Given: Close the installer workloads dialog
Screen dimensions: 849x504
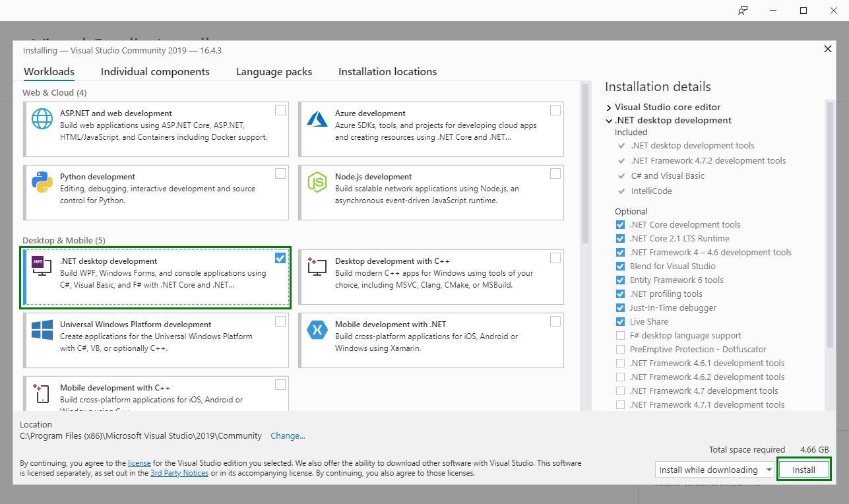Looking at the screenshot, I should pyautogui.click(x=828, y=49).
